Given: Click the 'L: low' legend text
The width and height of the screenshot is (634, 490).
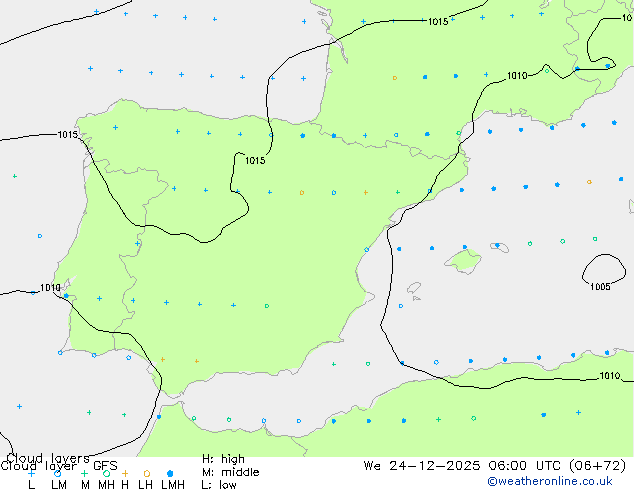Looking at the screenshot, I should coord(219,484).
